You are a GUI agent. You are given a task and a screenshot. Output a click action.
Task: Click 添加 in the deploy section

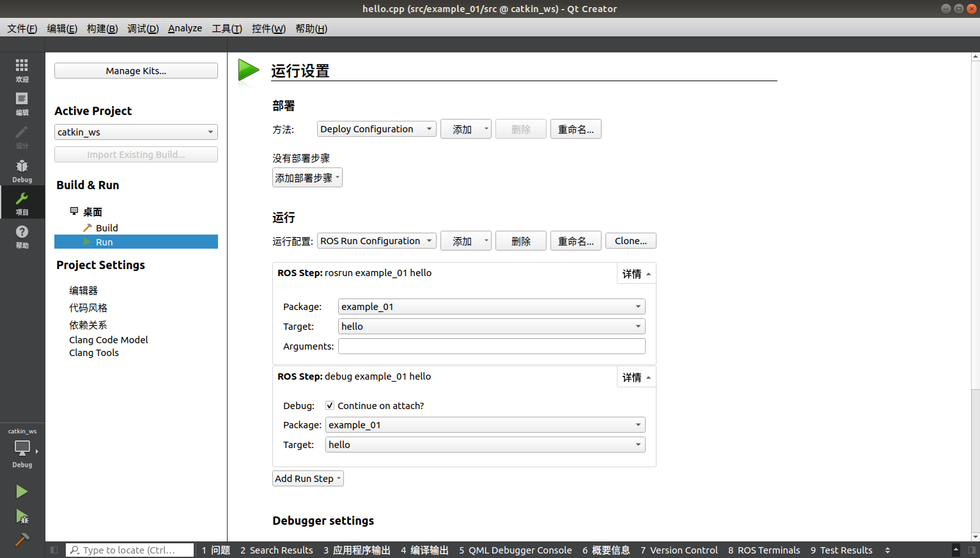tap(466, 129)
